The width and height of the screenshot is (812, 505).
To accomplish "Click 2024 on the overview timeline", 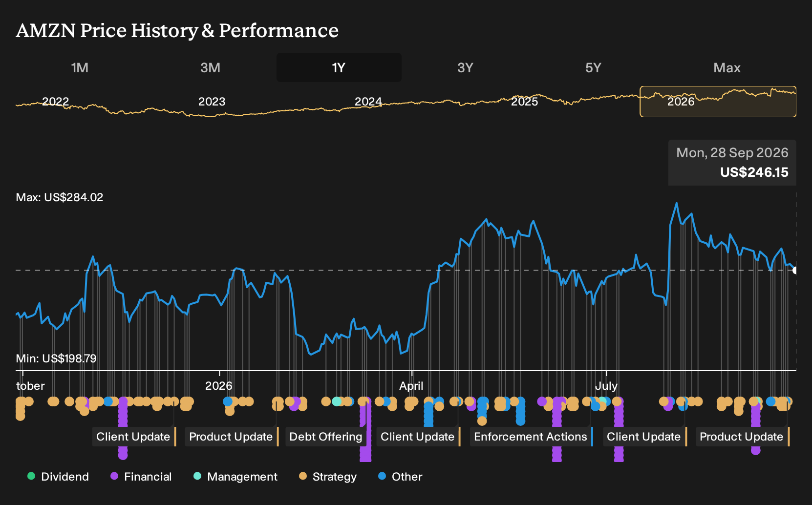I will 368,102.
